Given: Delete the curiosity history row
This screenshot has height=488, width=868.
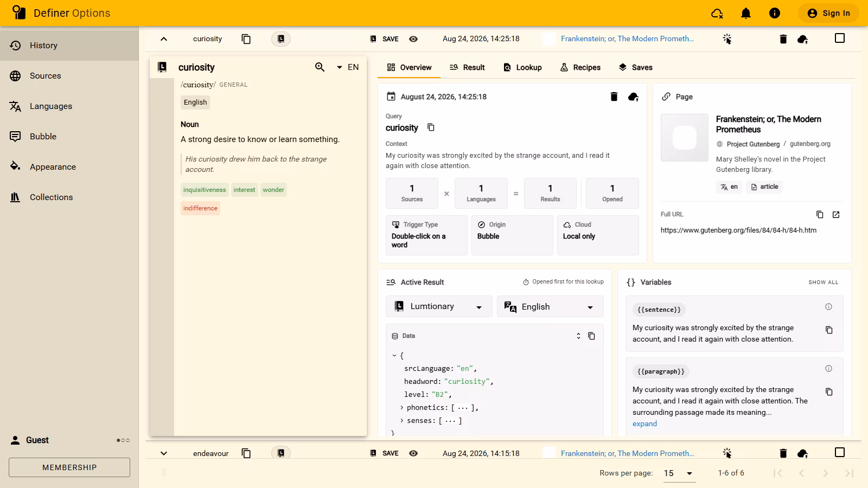Looking at the screenshot, I should point(783,39).
